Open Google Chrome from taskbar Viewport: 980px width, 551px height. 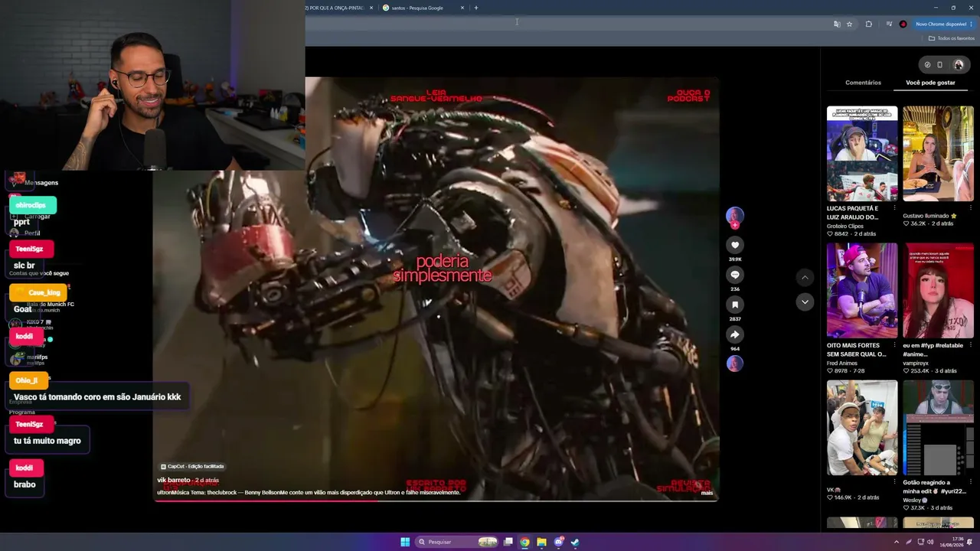tap(524, 542)
